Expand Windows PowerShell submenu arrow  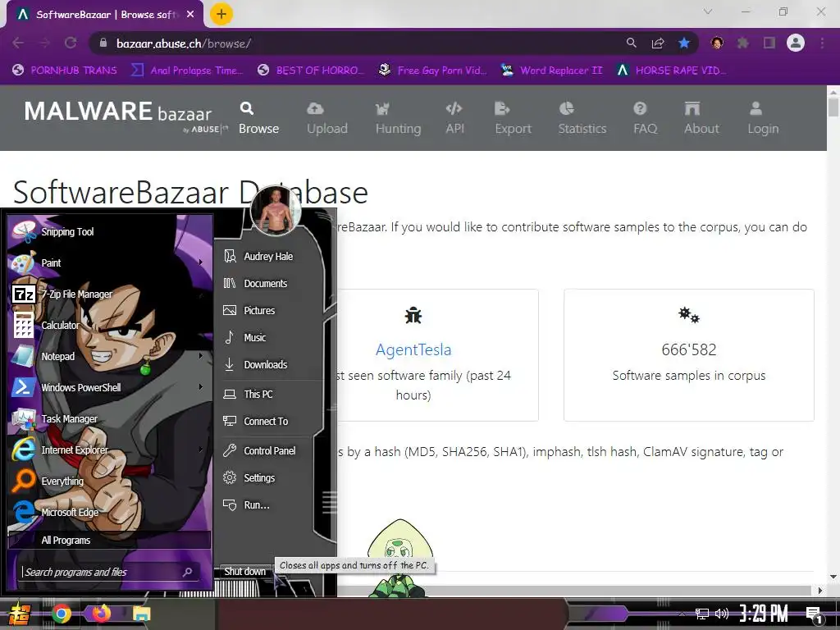tap(201, 387)
